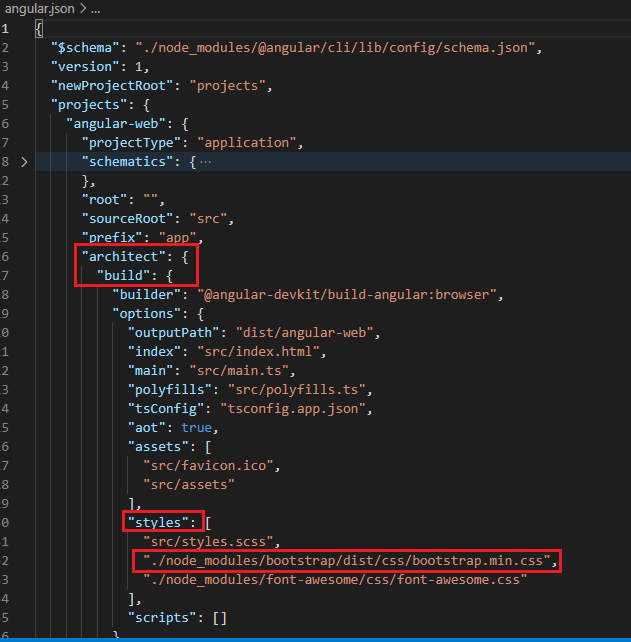Click the "$schema" key
The height and width of the screenshot is (642, 631).
85,48
